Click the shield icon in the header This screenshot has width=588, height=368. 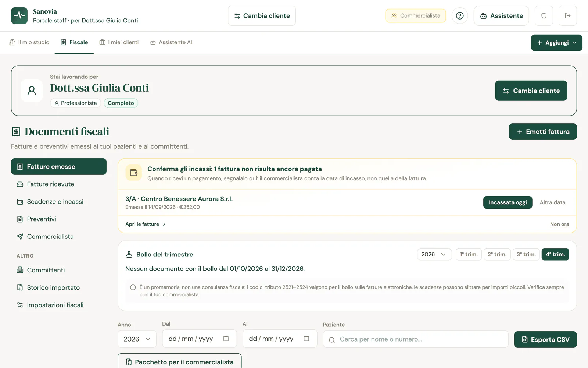[x=544, y=15]
